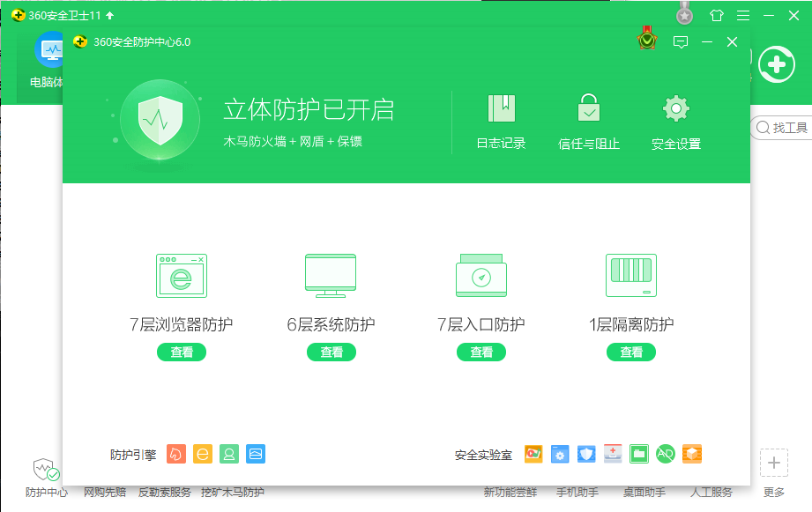
Task: Open 桌面助手 in the bottom bar
Action: pyautogui.click(x=644, y=493)
